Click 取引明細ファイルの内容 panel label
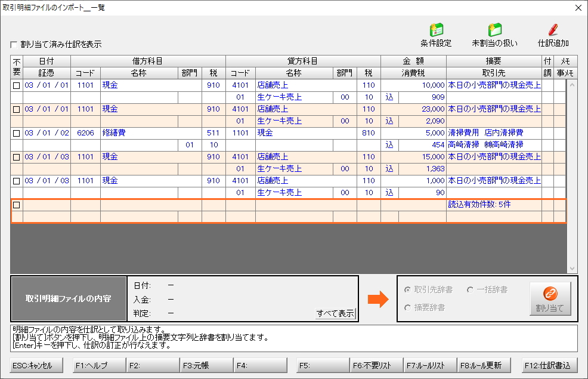Viewport: 588px width, 379px height. [x=69, y=298]
